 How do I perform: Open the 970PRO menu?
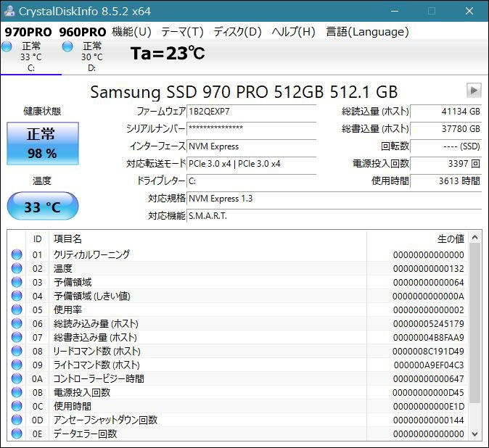[x=28, y=32]
